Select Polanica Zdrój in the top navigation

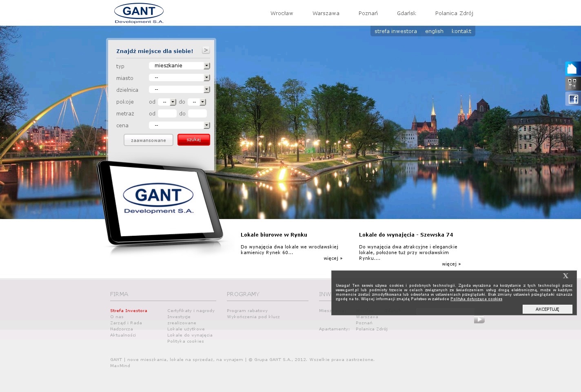(x=454, y=13)
